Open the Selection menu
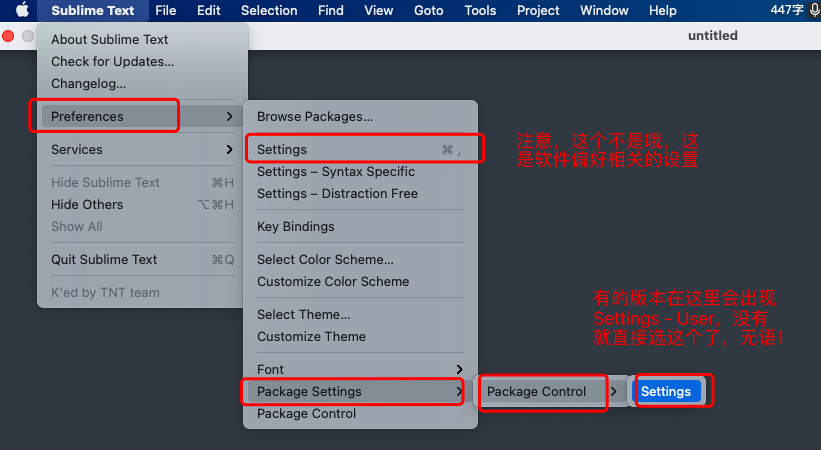The height and width of the screenshot is (450, 821). [269, 10]
